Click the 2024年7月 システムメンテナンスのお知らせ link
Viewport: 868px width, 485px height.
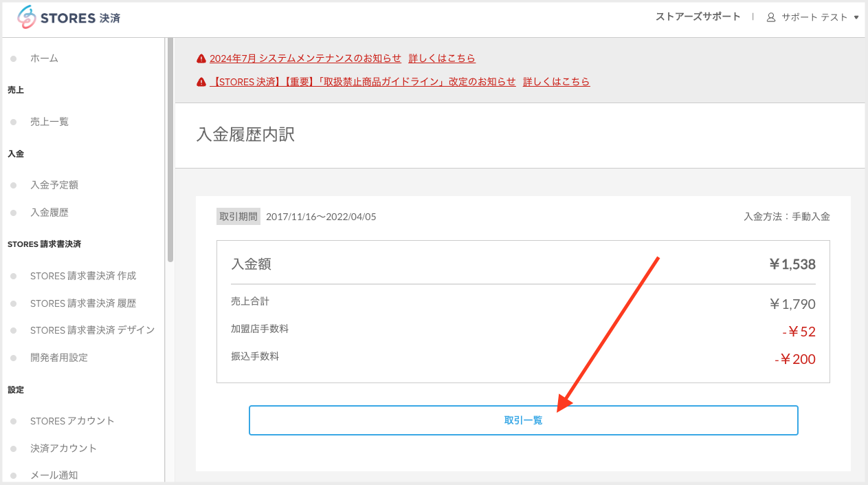pos(305,58)
